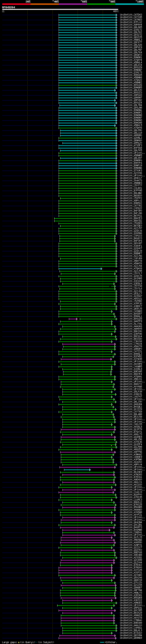Select hit UniRef100_Q9FKC9
The height and width of the screenshot is (644, 146).
tap(131, 48)
